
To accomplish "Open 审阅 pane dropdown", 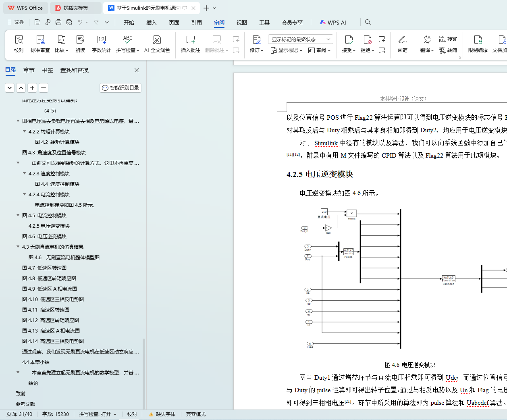I will tap(319, 50).
